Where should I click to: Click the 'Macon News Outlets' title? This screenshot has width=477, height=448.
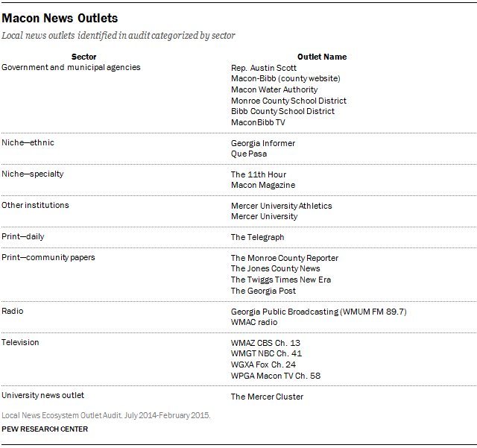point(60,18)
